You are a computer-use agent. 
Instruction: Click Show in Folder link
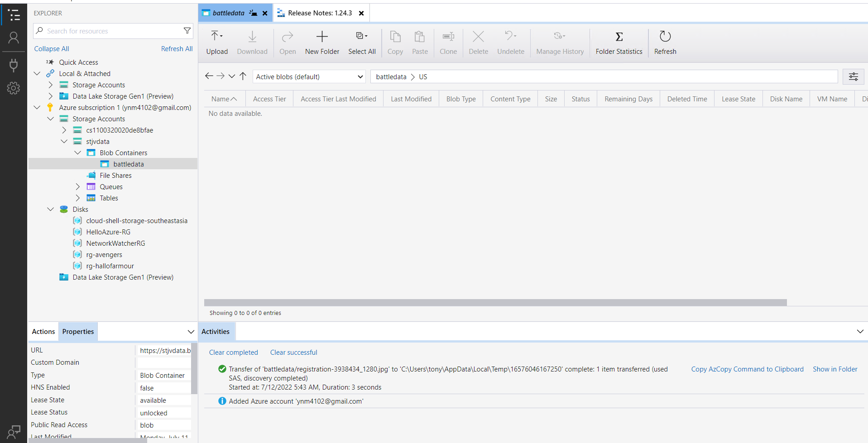835,369
